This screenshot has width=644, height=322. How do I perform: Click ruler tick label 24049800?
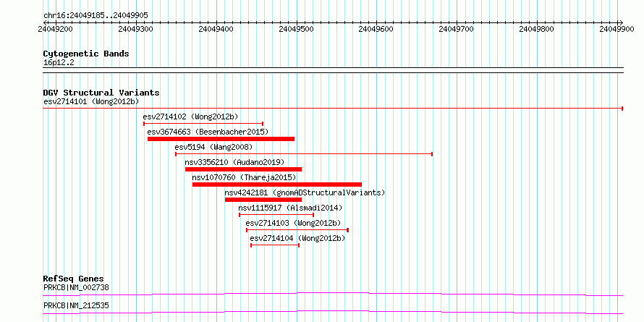[x=537, y=29]
